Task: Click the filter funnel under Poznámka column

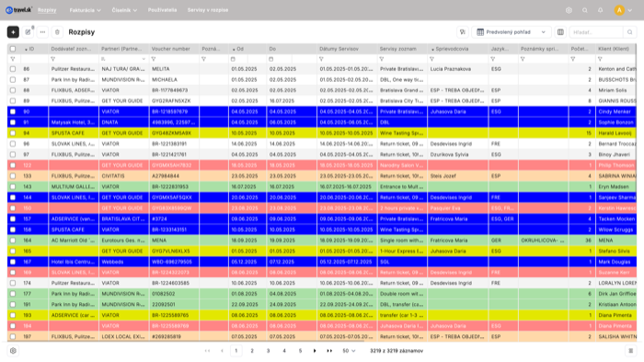Action: tap(203, 59)
